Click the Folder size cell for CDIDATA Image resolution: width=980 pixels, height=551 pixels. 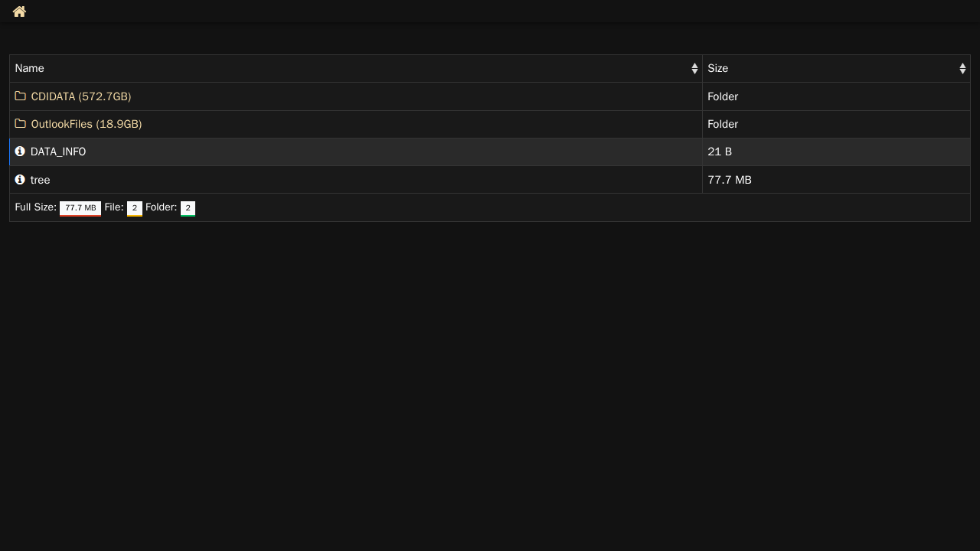pos(723,96)
